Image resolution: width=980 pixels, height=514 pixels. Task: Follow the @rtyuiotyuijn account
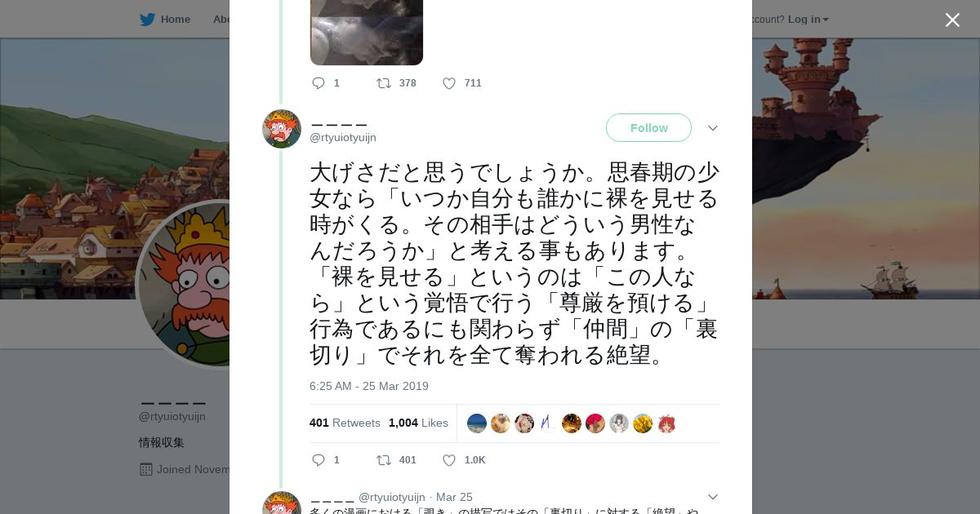point(648,128)
